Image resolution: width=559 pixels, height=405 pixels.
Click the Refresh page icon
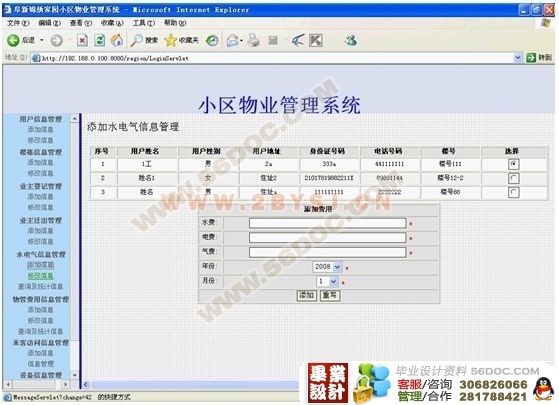coord(99,40)
